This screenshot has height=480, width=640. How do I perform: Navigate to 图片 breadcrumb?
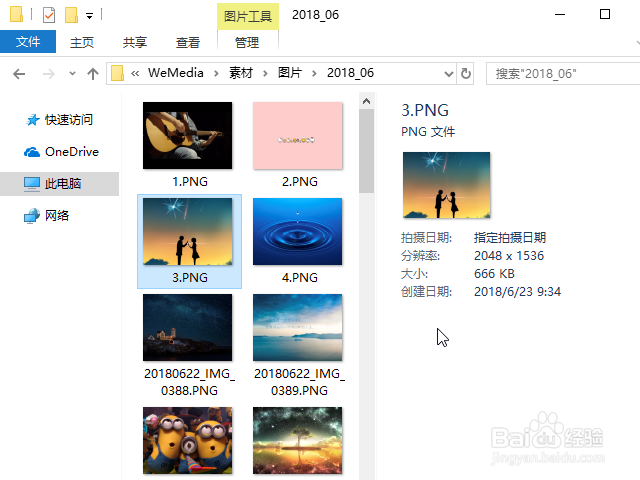290,73
